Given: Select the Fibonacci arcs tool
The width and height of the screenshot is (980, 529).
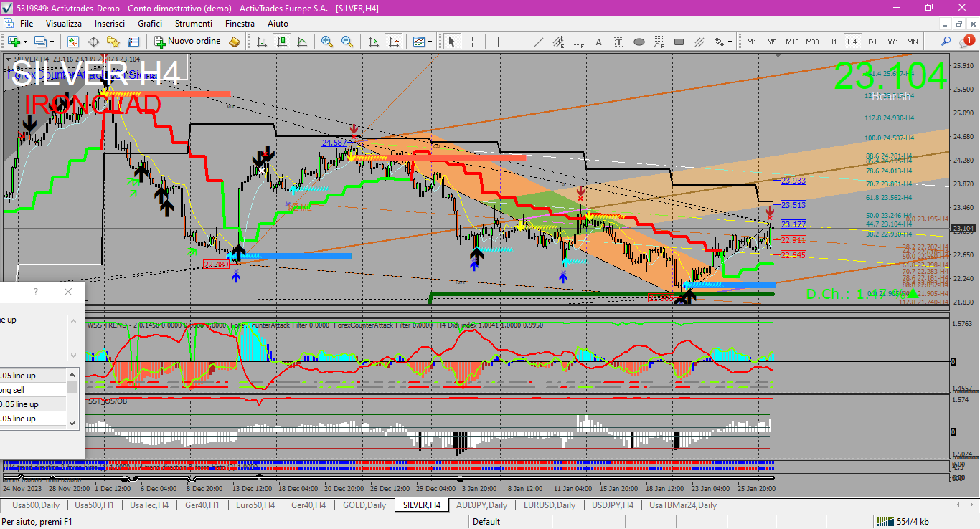Looking at the screenshot, I should [659, 42].
